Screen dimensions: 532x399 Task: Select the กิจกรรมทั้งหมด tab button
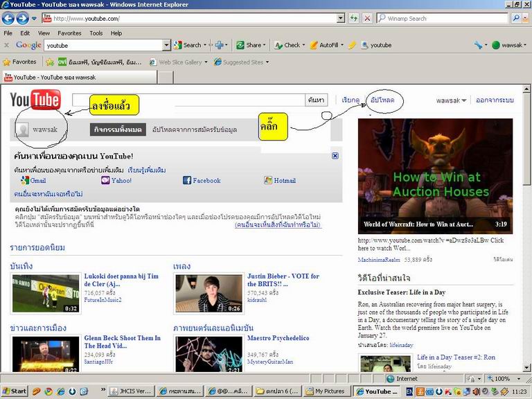click(118, 130)
